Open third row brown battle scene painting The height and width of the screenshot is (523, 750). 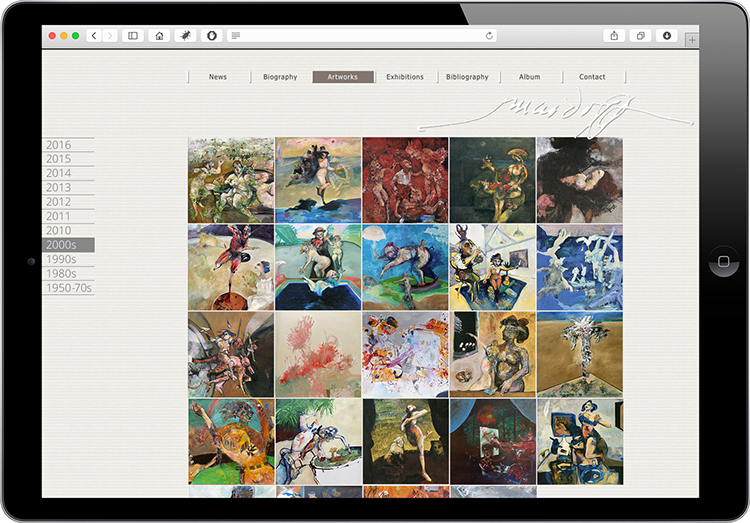[231, 355]
